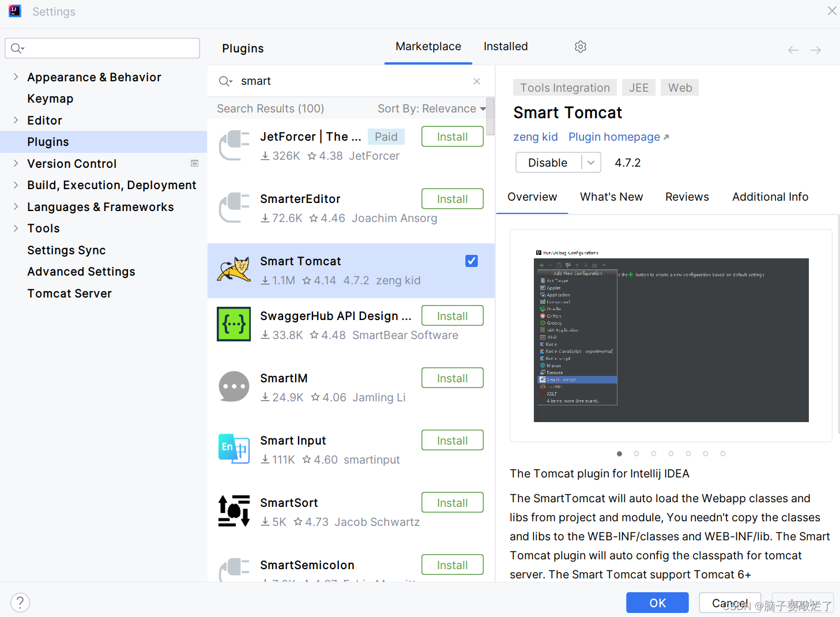
Task: Switch to Marketplace tab
Action: [x=428, y=47]
